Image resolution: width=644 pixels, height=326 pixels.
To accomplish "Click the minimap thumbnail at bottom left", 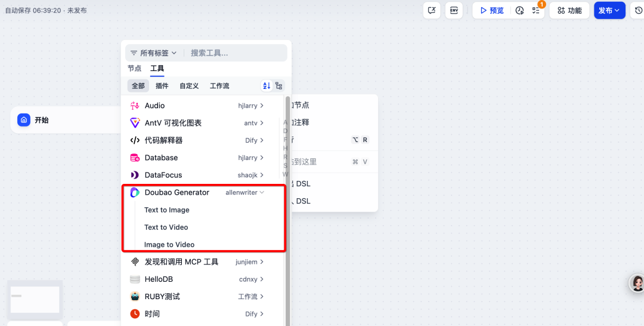I will coord(35,300).
